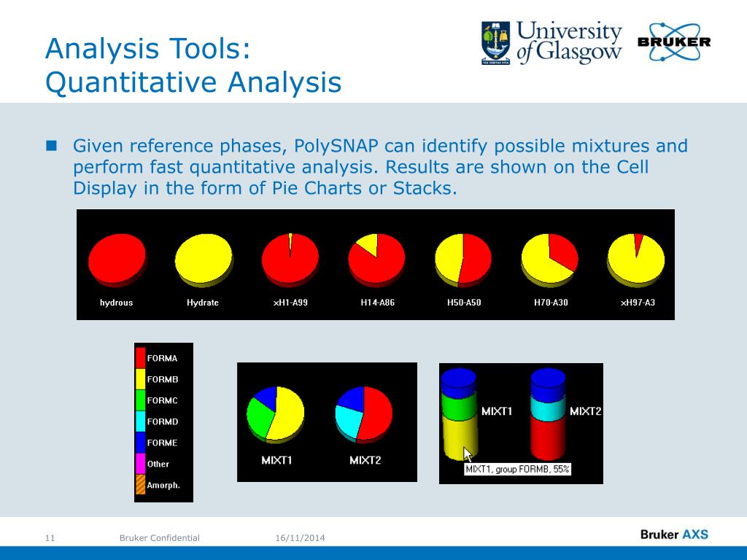747x560 pixels.
Task: Click the 'FORMC' legend label
Action: point(163,400)
